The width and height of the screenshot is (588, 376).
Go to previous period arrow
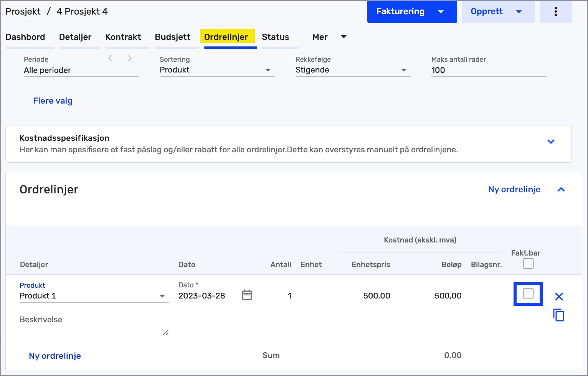click(110, 58)
